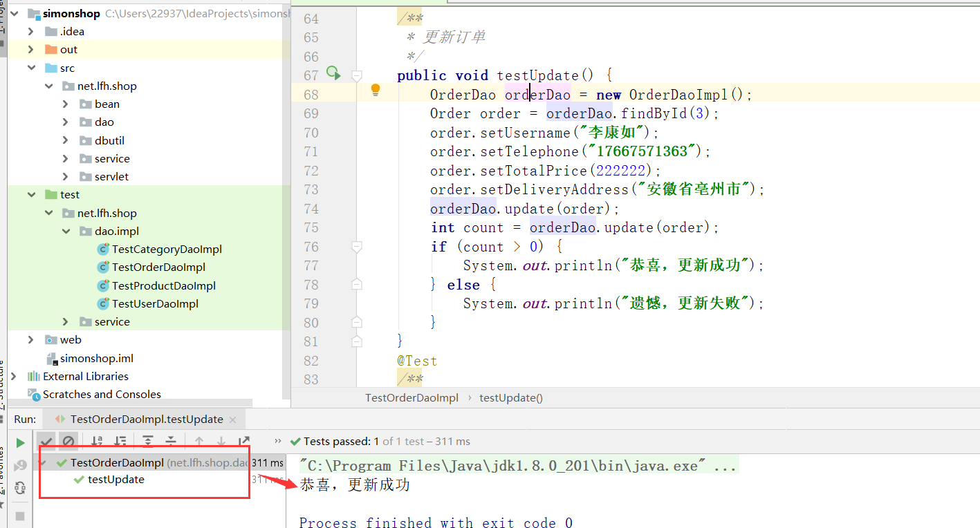Collapse all test results
The height and width of the screenshot is (528, 980).
[171, 441]
